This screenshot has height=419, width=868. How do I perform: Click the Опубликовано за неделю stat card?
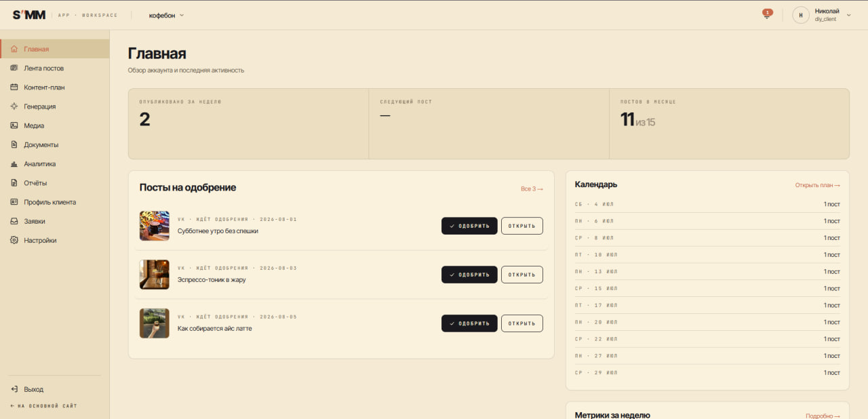click(248, 123)
